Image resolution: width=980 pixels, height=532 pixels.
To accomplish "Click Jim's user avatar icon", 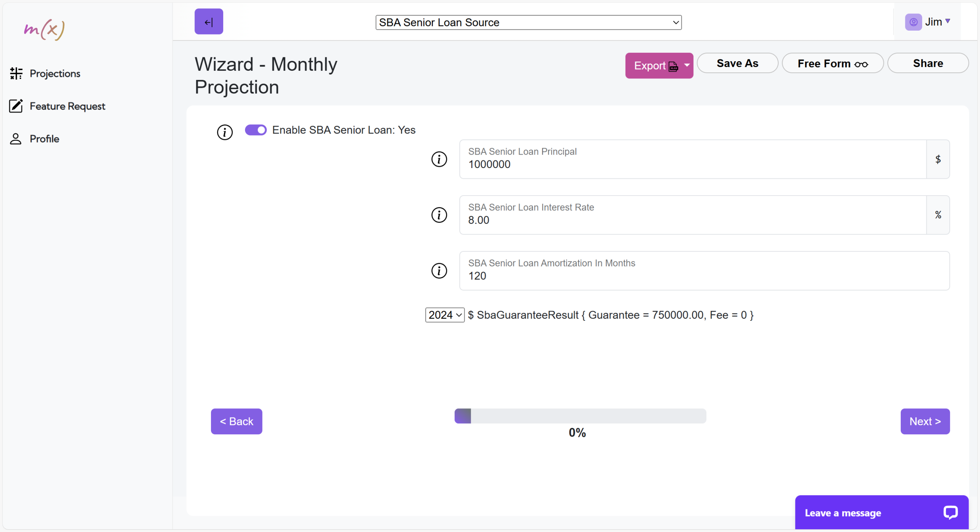I will coord(913,22).
